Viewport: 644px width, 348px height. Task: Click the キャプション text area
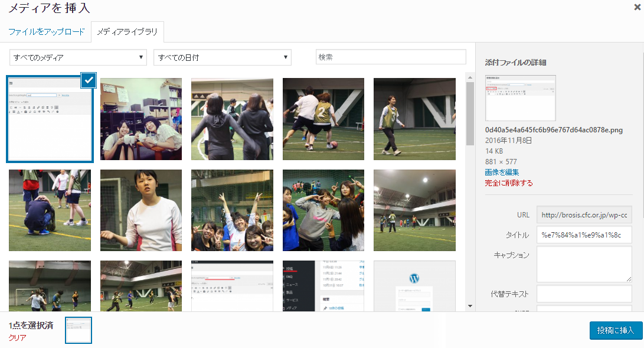(584, 264)
